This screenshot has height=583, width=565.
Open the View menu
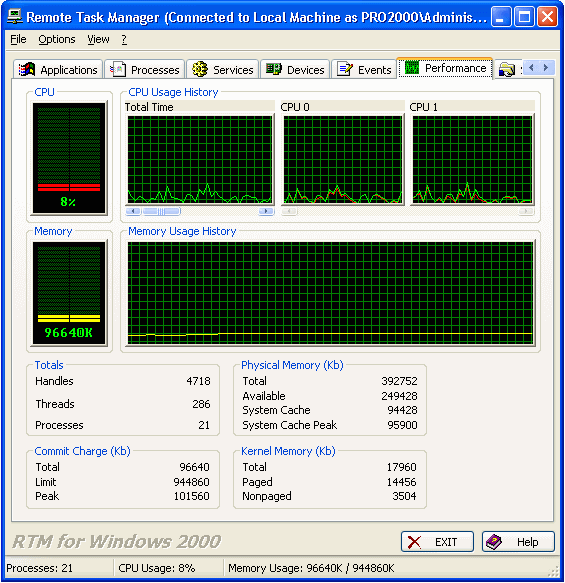point(99,39)
